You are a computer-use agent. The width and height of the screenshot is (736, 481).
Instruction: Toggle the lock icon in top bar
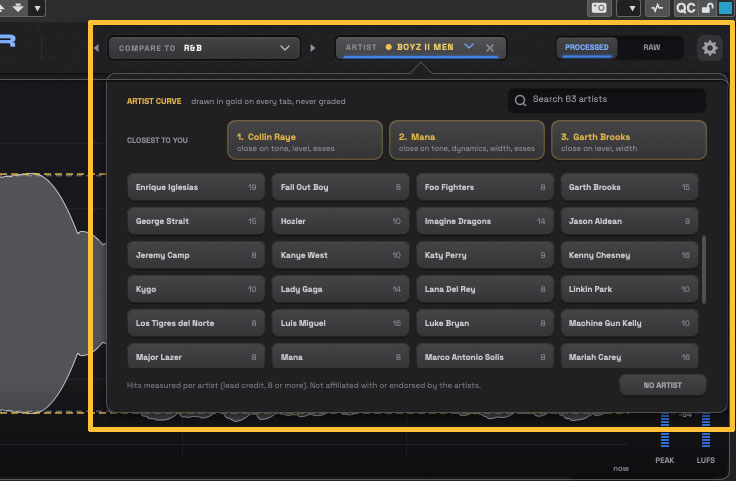click(x=707, y=8)
